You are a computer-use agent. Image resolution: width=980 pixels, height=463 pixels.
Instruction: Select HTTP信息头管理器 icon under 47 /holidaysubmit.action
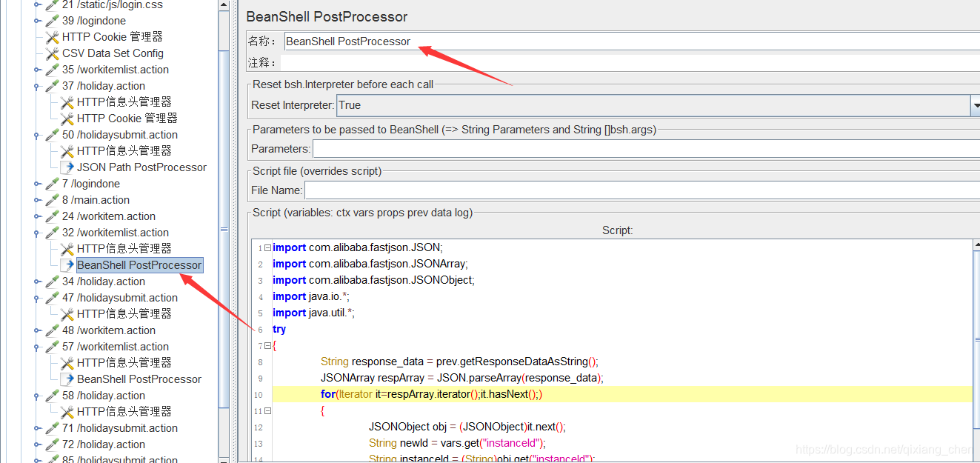click(x=67, y=314)
